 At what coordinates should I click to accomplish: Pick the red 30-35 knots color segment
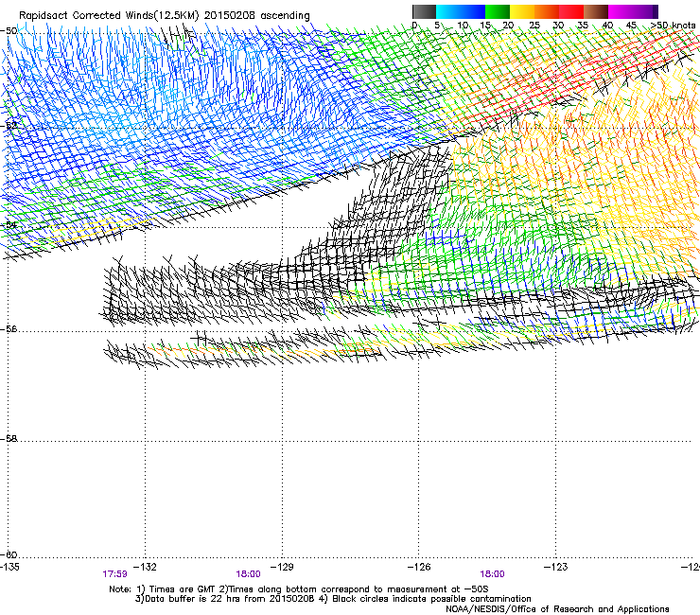coord(571,11)
